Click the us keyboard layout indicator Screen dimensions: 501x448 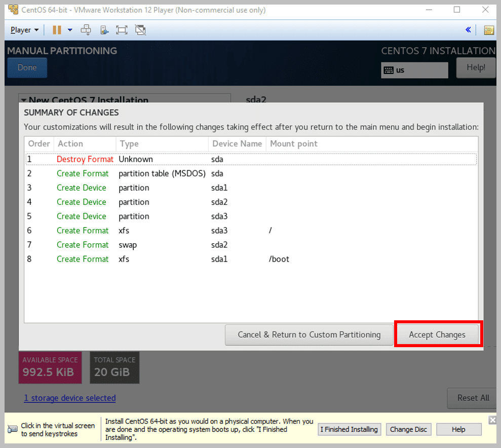(x=414, y=70)
